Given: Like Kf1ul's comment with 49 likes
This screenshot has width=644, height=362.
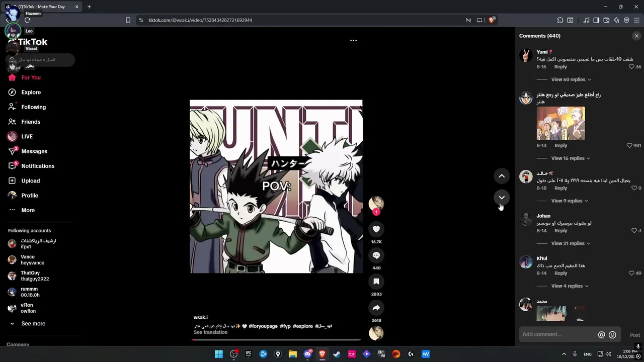Looking at the screenshot, I should click(x=632, y=274).
